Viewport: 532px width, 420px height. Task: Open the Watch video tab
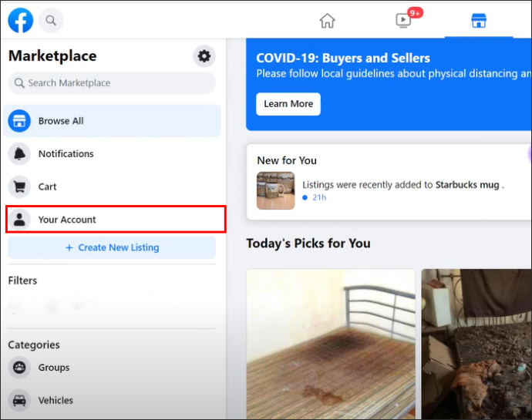point(403,21)
